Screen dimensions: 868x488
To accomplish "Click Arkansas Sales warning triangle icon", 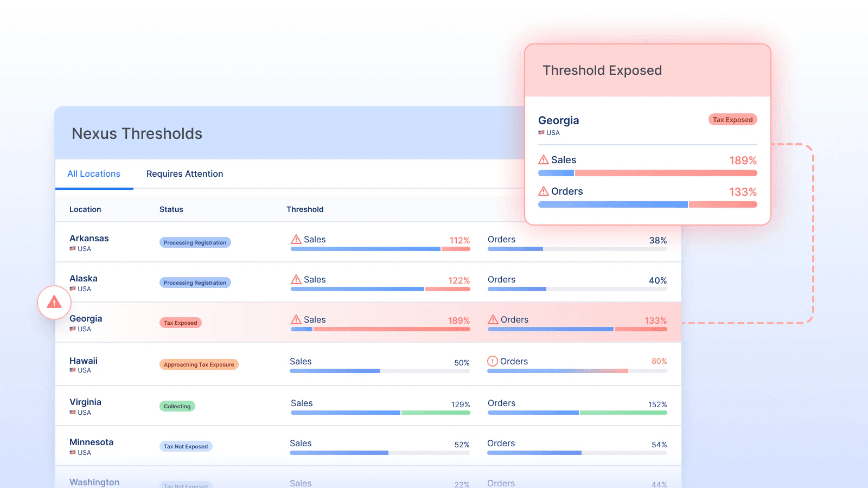I will pyautogui.click(x=296, y=239).
